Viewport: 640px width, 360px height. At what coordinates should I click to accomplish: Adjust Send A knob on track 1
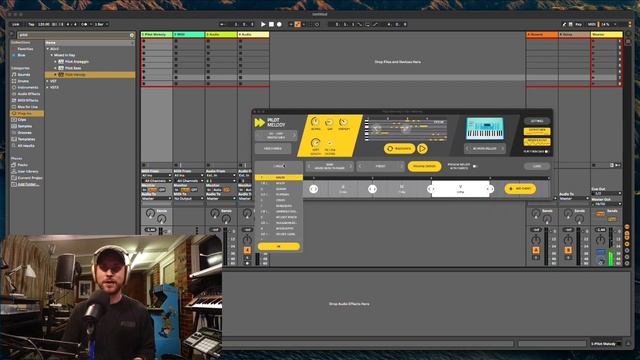coord(150,213)
